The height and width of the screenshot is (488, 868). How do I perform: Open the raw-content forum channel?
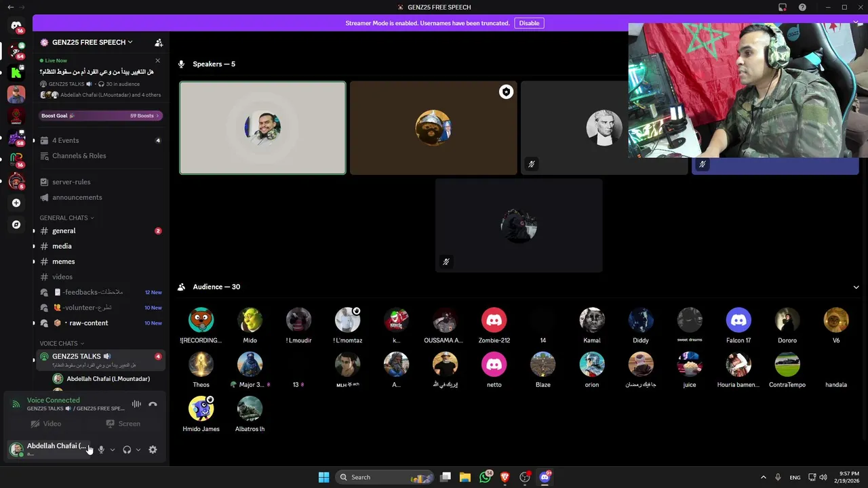point(100,323)
